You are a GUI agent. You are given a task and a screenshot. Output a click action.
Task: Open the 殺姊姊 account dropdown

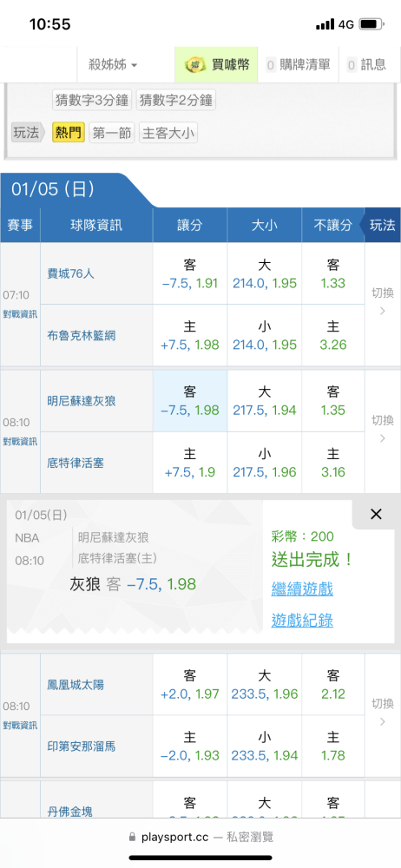[x=114, y=65]
